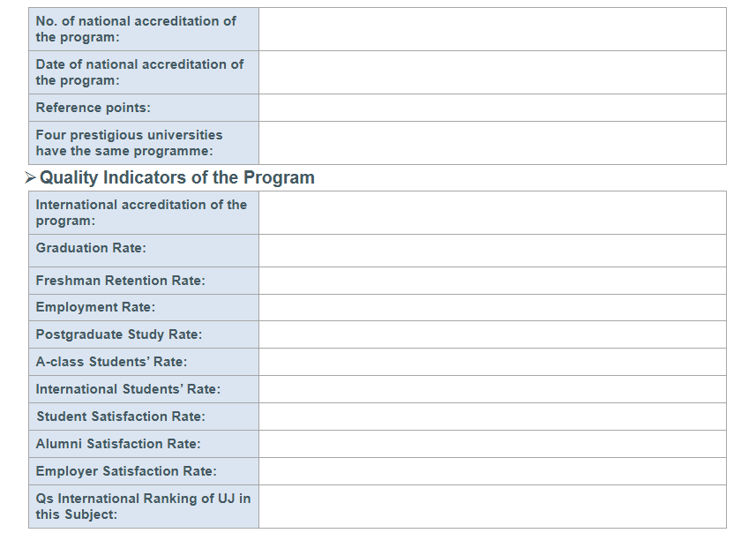Click the empty Reference points value cell
Image resolution: width=756 pixels, height=533 pixels.
(x=492, y=108)
